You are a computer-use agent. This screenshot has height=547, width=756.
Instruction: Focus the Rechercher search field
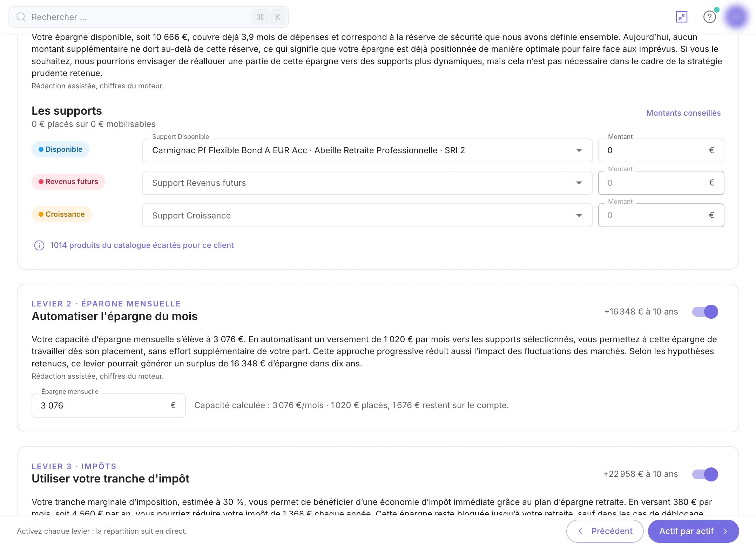pyautogui.click(x=149, y=17)
